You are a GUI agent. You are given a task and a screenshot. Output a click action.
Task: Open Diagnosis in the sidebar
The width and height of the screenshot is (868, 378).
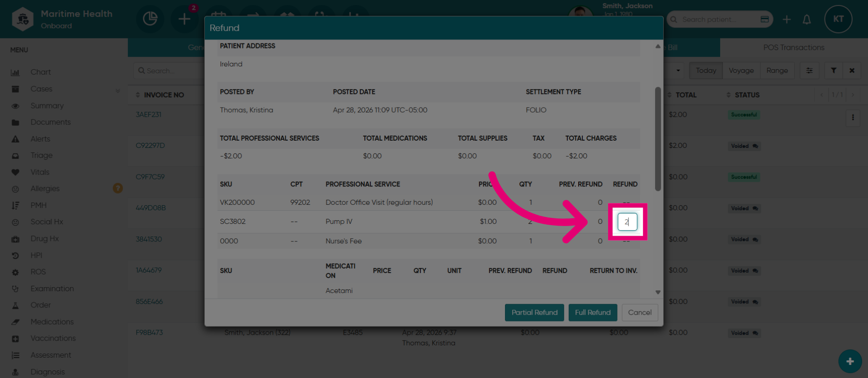[47, 372]
